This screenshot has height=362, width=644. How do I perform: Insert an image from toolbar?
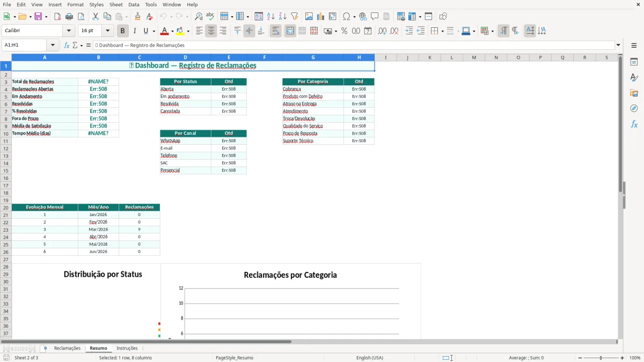(x=309, y=17)
